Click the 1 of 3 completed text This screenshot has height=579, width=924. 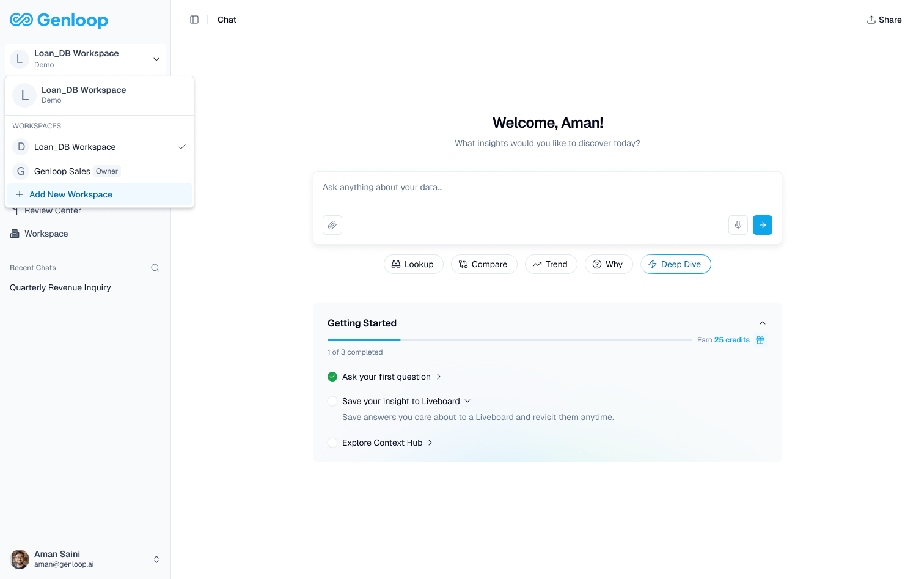pos(355,352)
